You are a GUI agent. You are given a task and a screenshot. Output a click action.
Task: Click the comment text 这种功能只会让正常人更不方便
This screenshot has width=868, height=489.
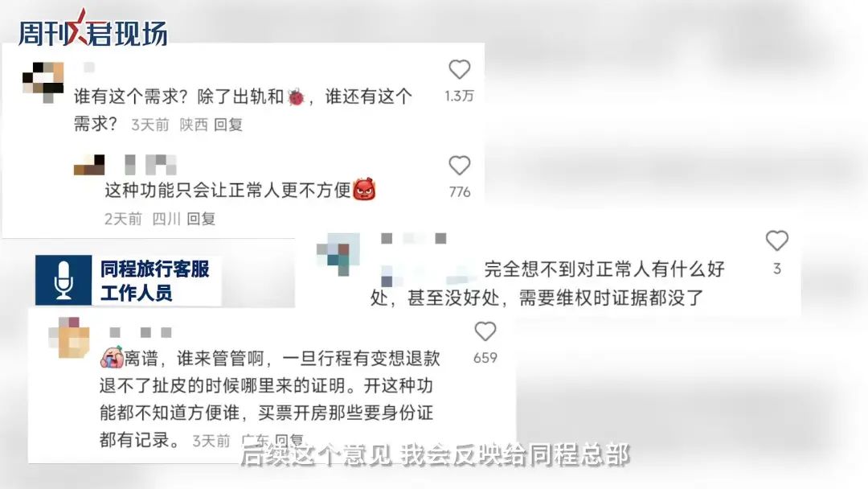(x=228, y=191)
